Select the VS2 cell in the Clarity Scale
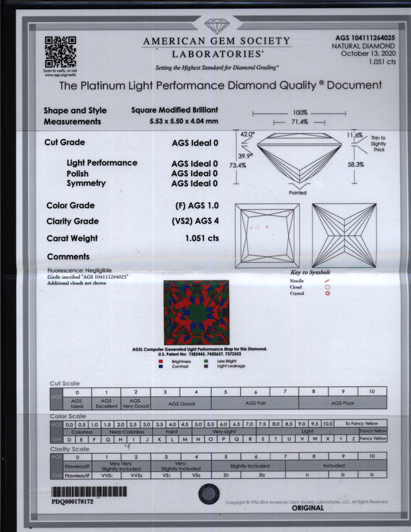Screen dimensions: 411x532 tap(198, 475)
